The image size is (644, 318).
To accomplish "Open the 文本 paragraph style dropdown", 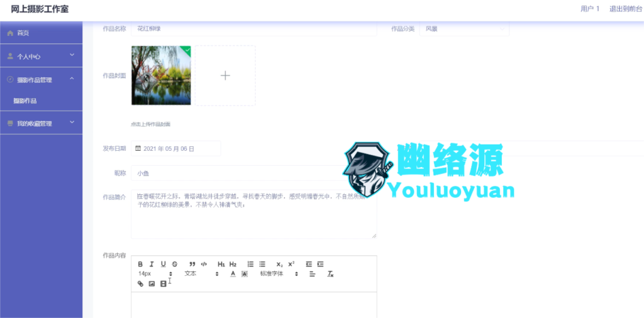I will pyautogui.click(x=201, y=273).
